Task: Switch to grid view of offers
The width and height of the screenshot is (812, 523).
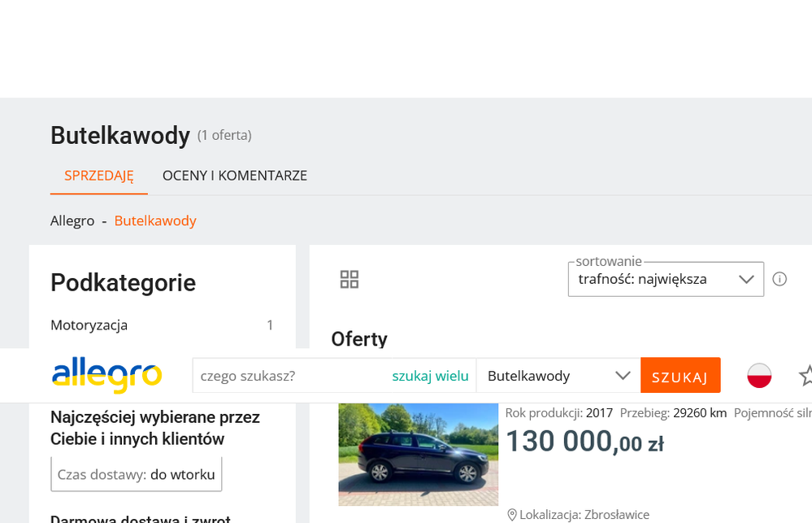Action: coord(350,280)
